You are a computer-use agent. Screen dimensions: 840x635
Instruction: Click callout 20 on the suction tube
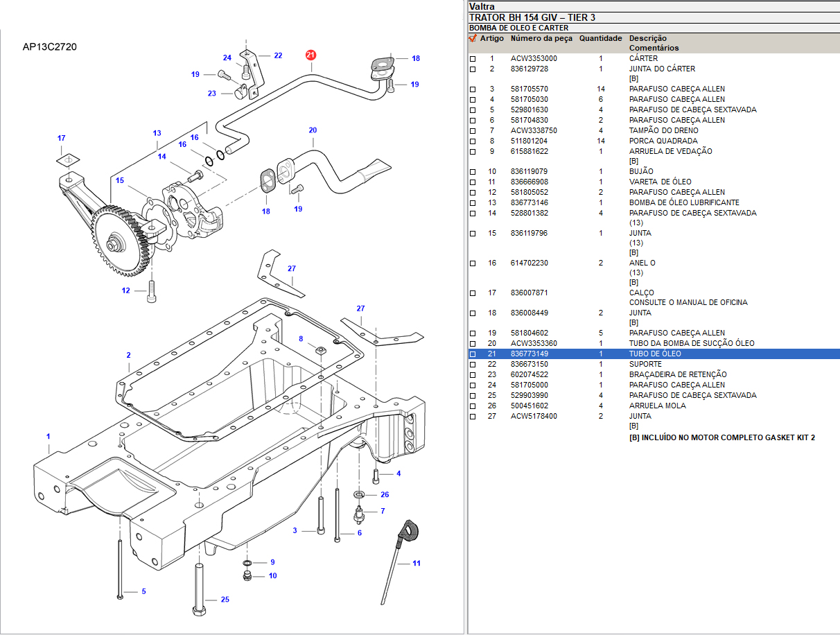pyautogui.click(x=313, y=130)
